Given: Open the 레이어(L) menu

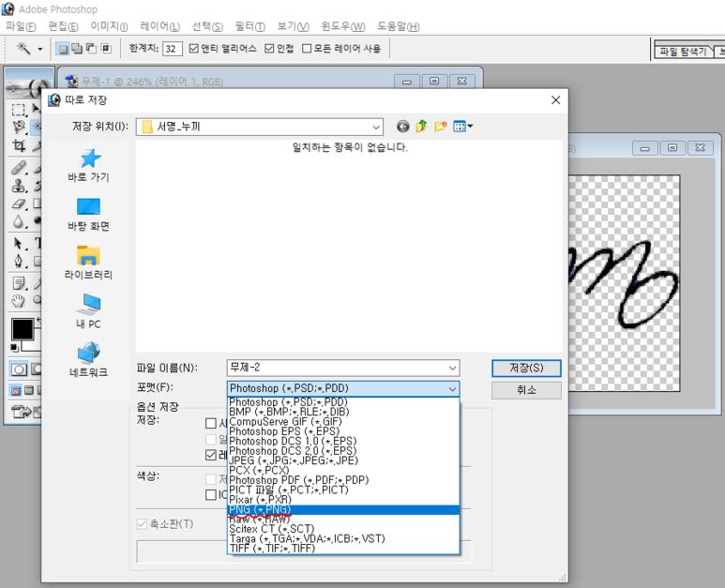Looking at the screenshot, I should pos(160,26).
